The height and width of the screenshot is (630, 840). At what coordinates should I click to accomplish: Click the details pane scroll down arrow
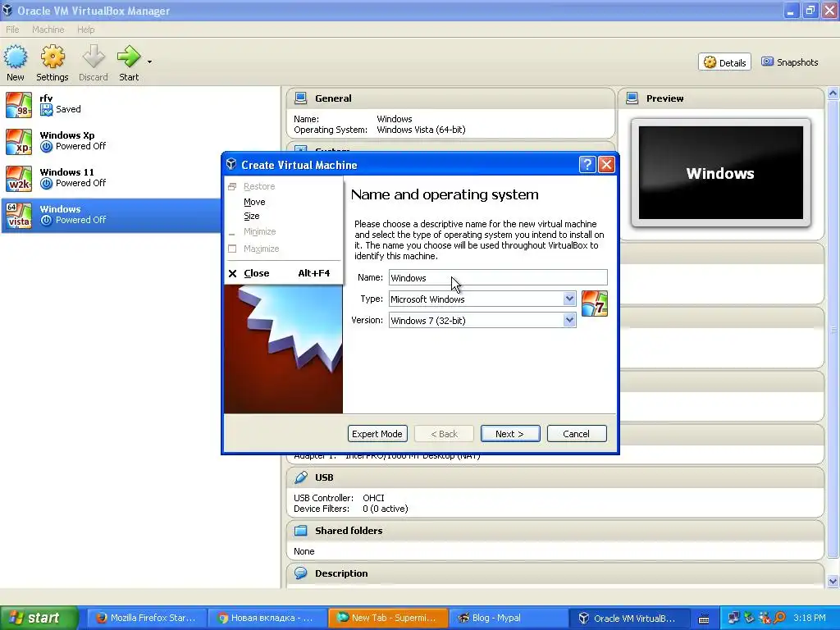[x=833, y=581]
